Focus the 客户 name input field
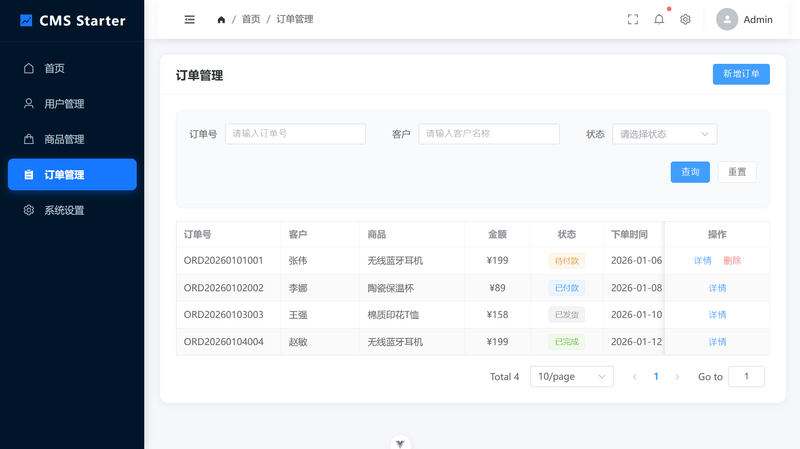 (489, 134)
